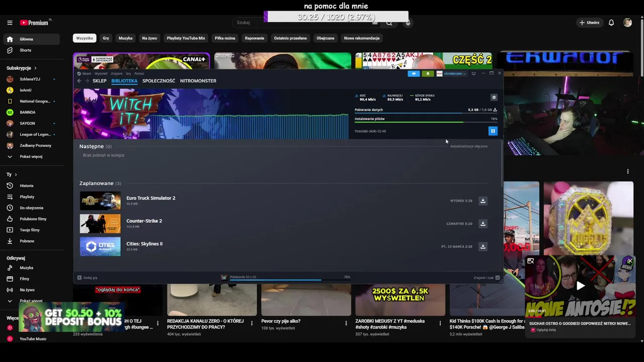The image size is (644, 362).
Task: Expand Pokaż więcej under subscriptions
Action: coord(31,156)
